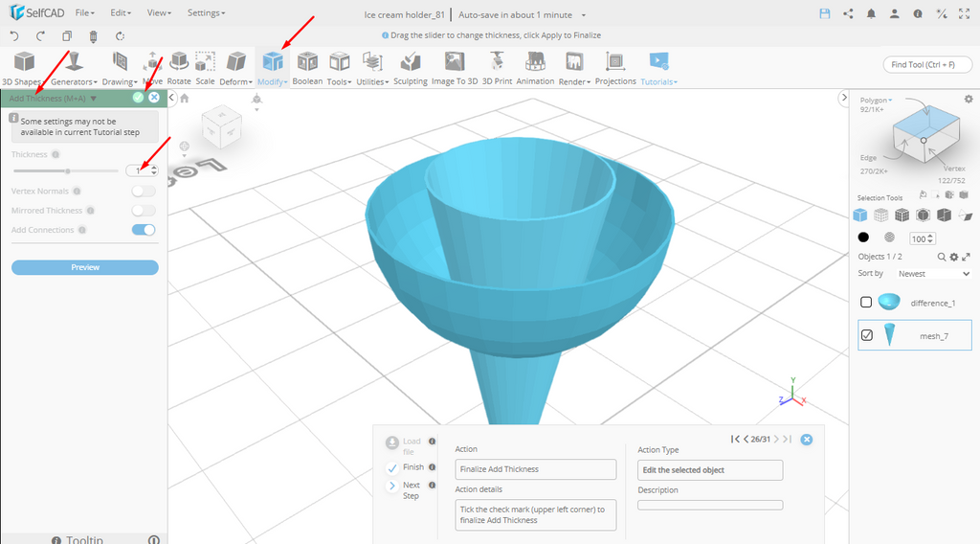Click the Preview button
Image resolution: width=980 pixels, height=544 pixels.
pos(85,267)
